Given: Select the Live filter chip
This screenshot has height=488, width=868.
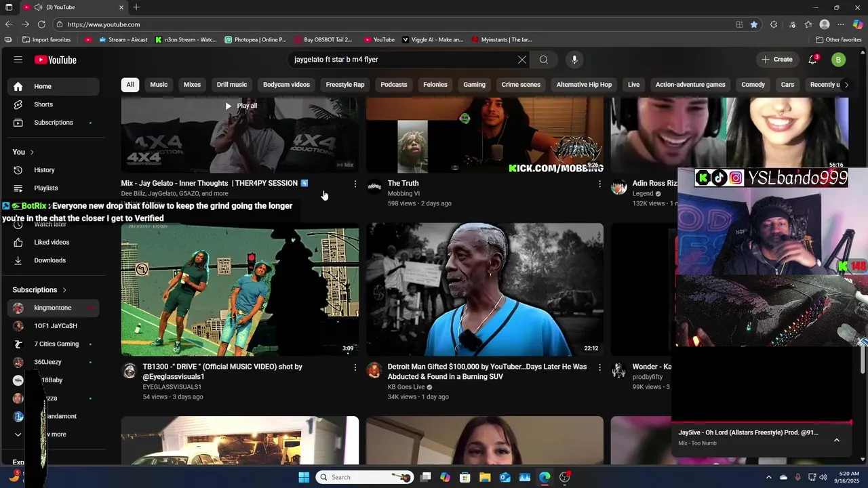Looking at the screenshot, I should pyautogui.click(x=633, y=85).
